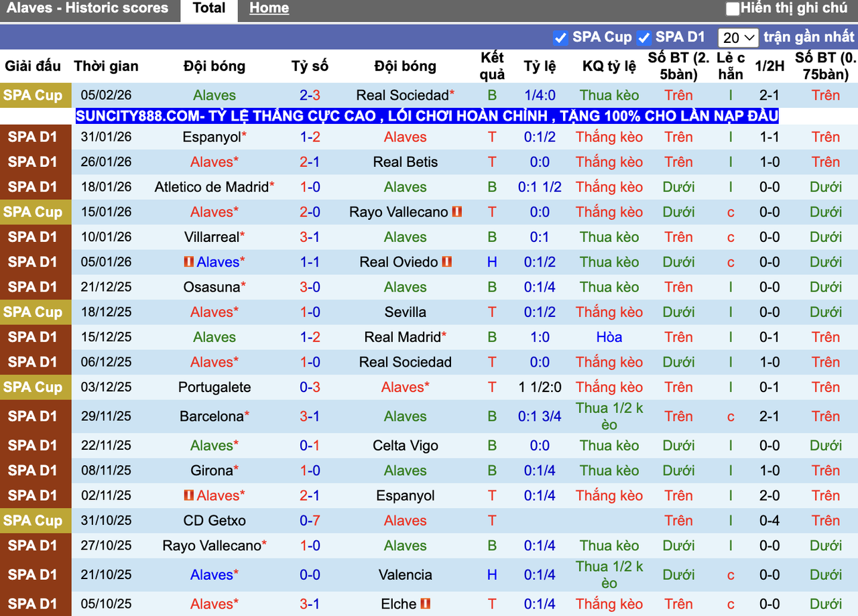Click red card icon after Real Oviedo
The image size is (858, 616).
447,262
